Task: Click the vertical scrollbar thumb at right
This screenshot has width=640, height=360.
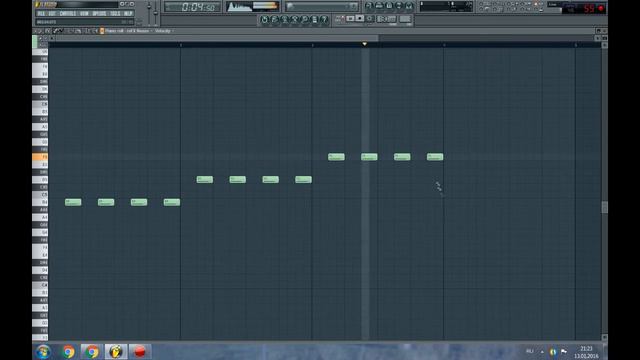Action: point(604,207)
